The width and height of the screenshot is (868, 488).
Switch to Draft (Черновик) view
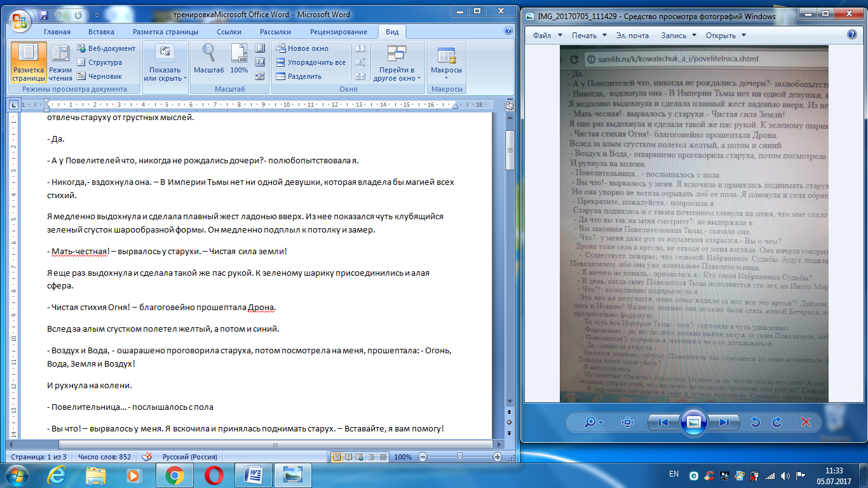click(100, 76)
